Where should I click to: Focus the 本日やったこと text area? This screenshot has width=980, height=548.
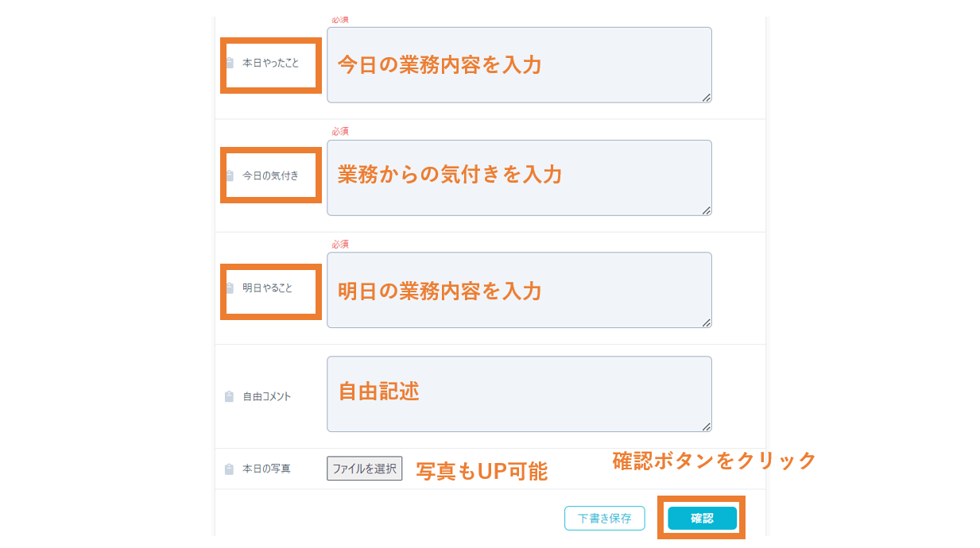[519, 65]
